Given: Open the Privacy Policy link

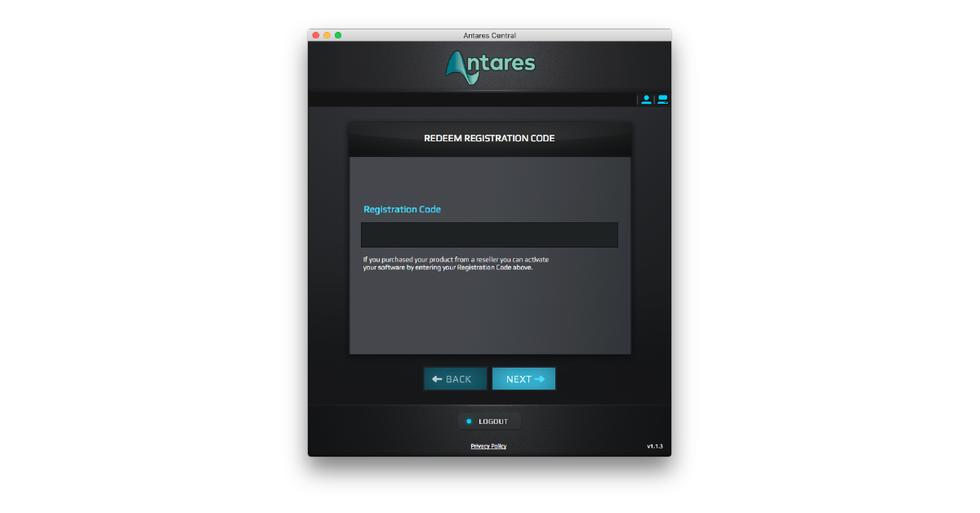Looking at the screenshot, I should pyautogui.click(x=488, y=446).
